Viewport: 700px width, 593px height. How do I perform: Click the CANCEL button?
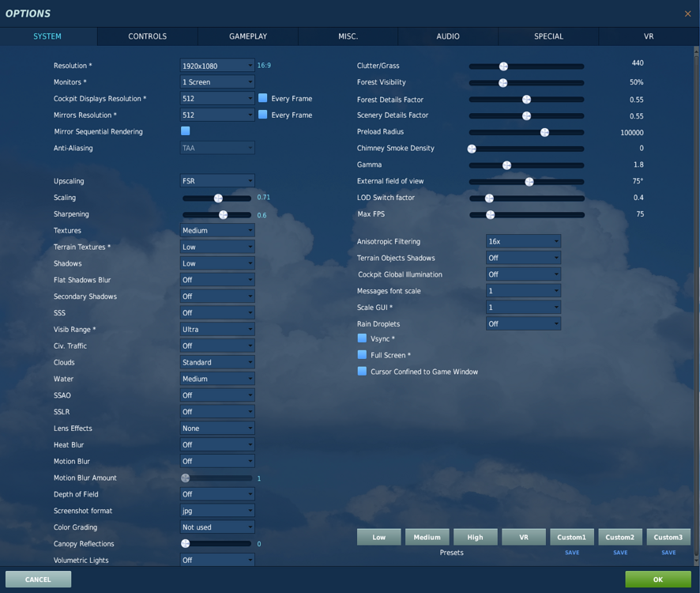pos(38,579)
